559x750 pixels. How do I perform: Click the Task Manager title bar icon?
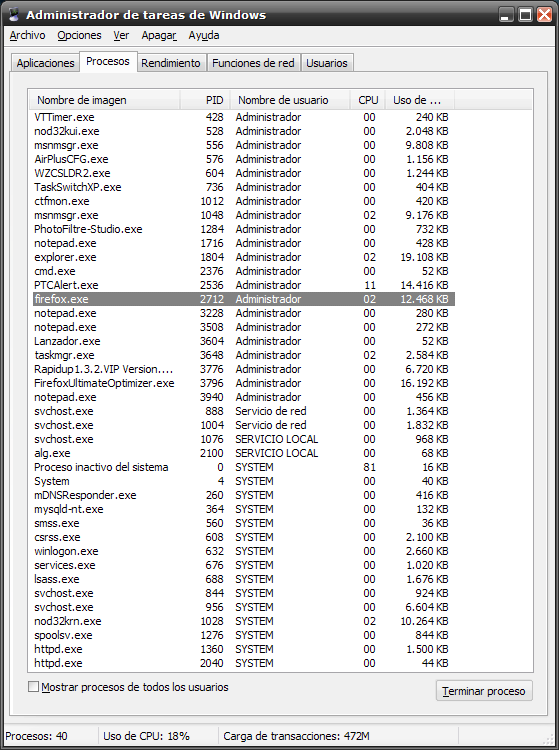click(x=13, y=15)
